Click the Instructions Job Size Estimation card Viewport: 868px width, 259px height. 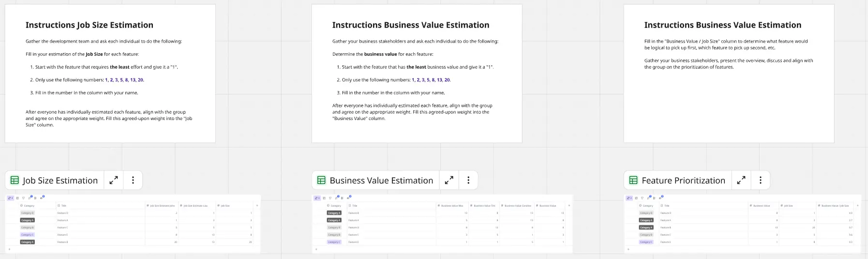110,74
